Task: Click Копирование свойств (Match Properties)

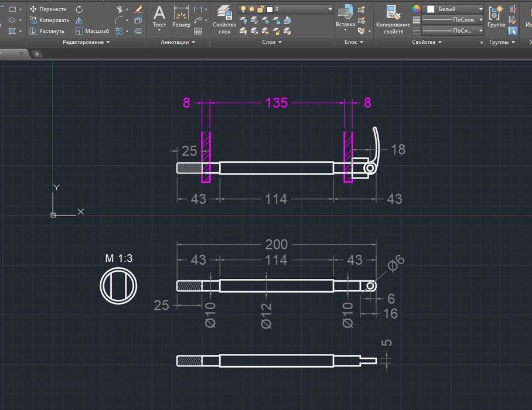Action: (393, 19)
